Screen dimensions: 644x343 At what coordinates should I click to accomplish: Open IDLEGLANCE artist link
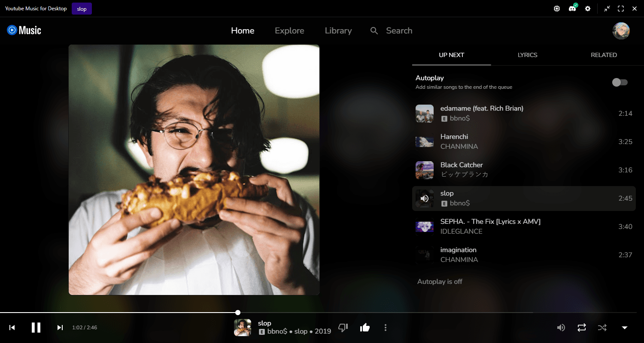click(462, 232)
